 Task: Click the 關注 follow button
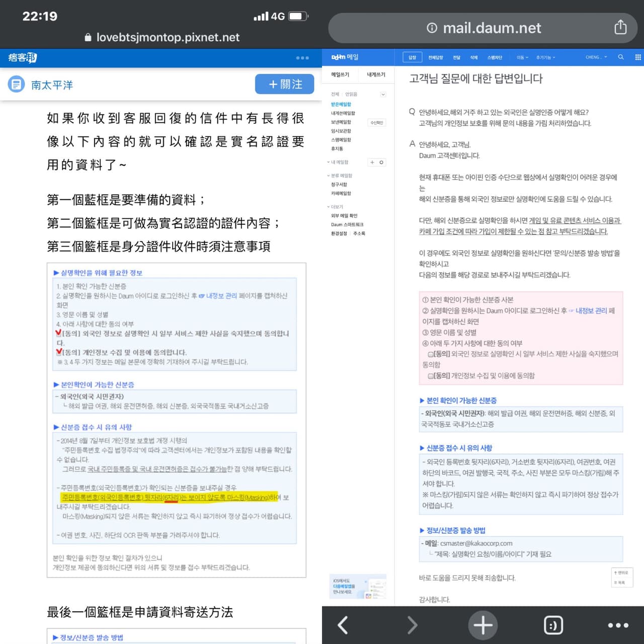pos(284,84)
